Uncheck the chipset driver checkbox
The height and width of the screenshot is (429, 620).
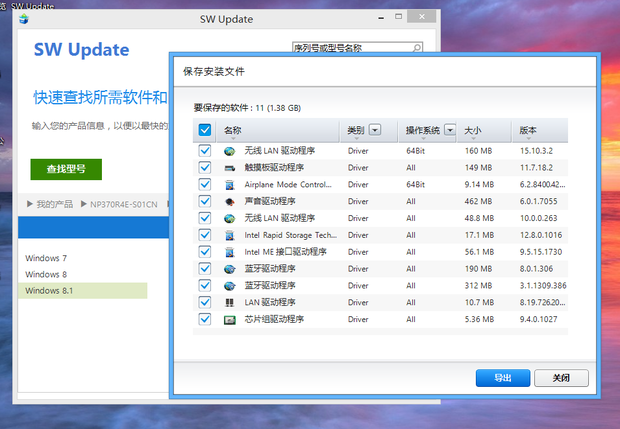click(205, 319)
